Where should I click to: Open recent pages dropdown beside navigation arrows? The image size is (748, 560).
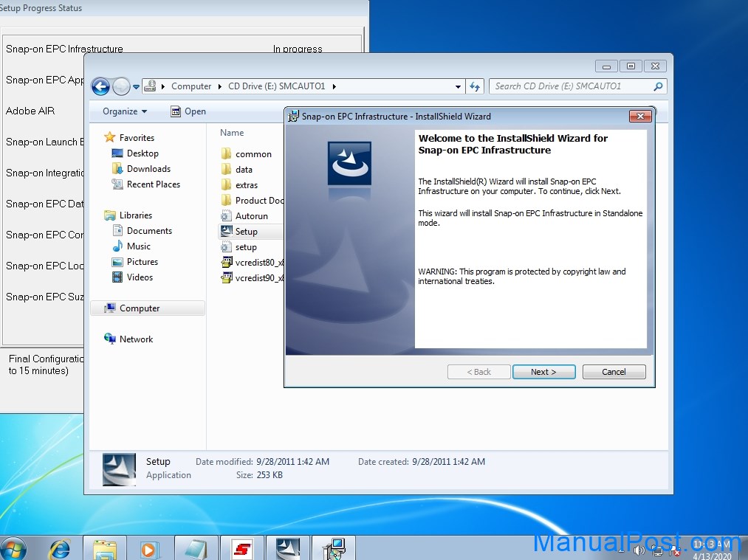136,87
